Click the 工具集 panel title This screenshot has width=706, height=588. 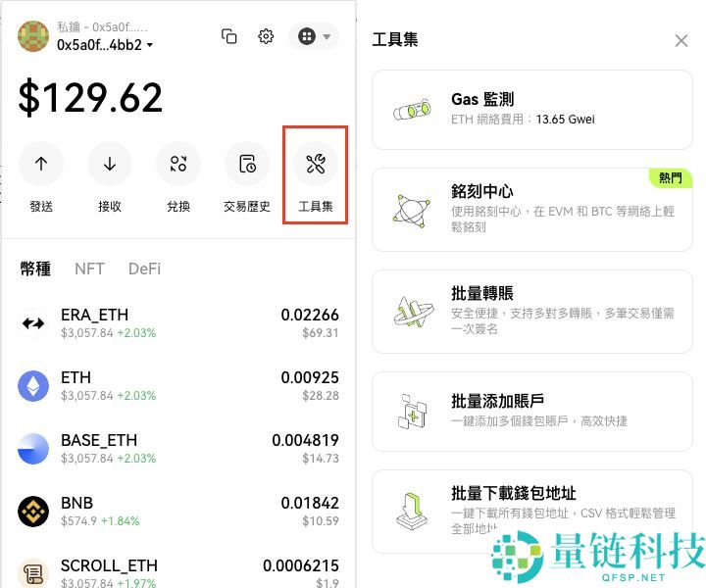click(x=395, y=39)
